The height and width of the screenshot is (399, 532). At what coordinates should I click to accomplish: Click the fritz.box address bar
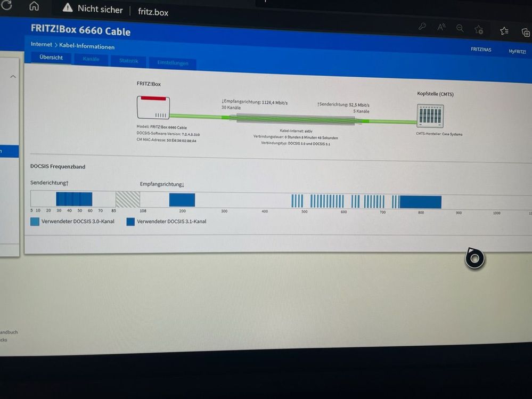pyautogui.click(x=153, y=12)
